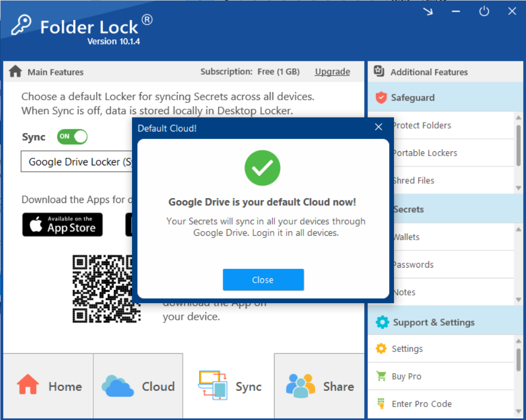Click the Folder Lock key logo icon
526x420 pixels.
pyautogui.click(x=21, y=25)
